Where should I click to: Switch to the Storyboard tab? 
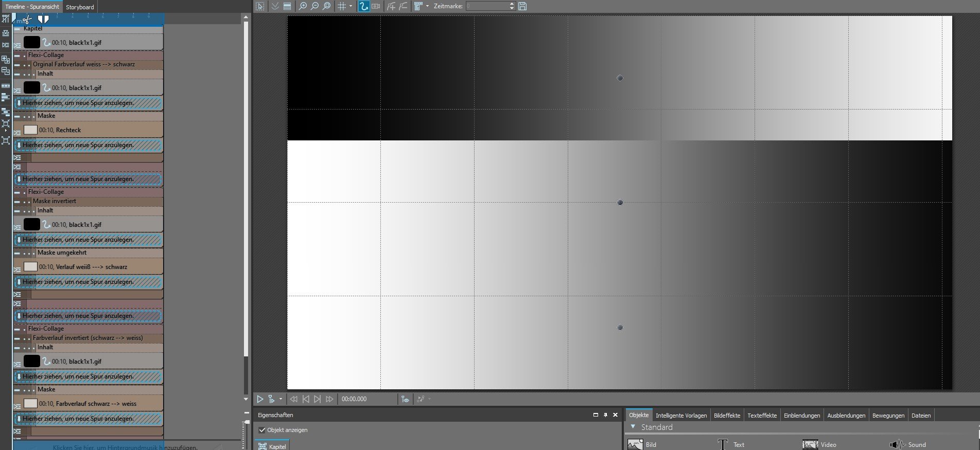pyautogui.click(x=80, y=7)
